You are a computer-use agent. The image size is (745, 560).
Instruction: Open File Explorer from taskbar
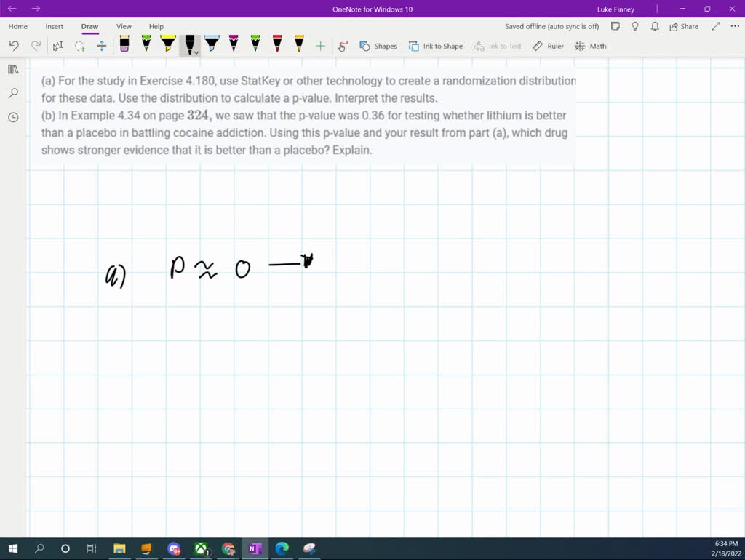pos(119,548)
